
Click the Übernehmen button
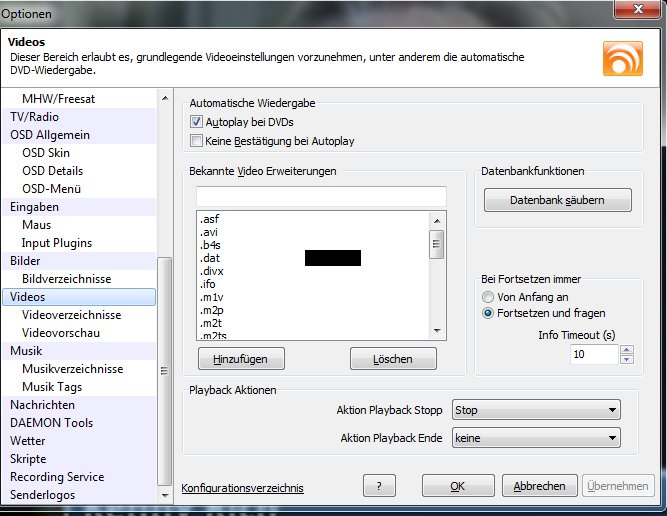pyautogui.click(x=618, y=486)
